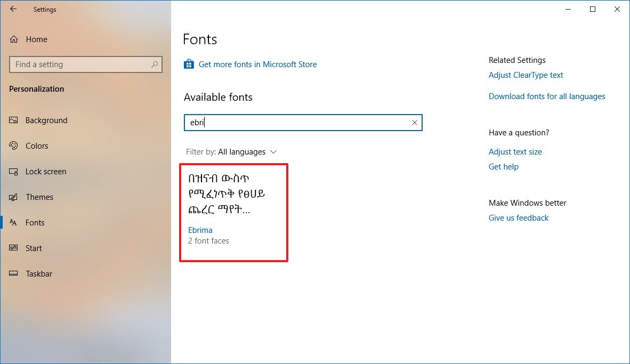
Task: Click the Microsoft Store bag icon
Action: click(x=189, y=64)
